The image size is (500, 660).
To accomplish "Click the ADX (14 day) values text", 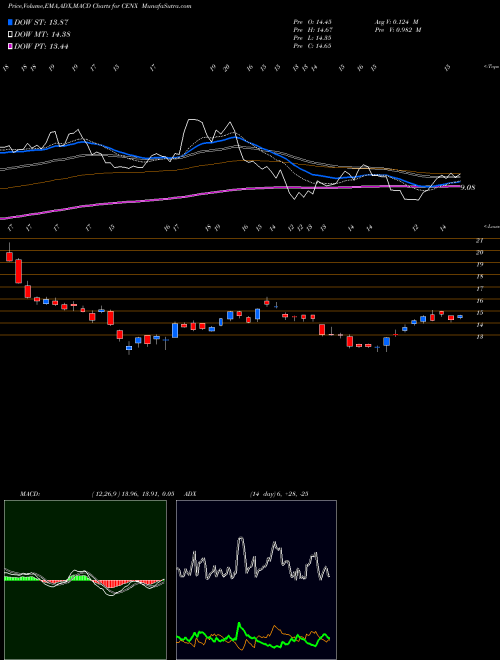I will click(x=279, y=494).
